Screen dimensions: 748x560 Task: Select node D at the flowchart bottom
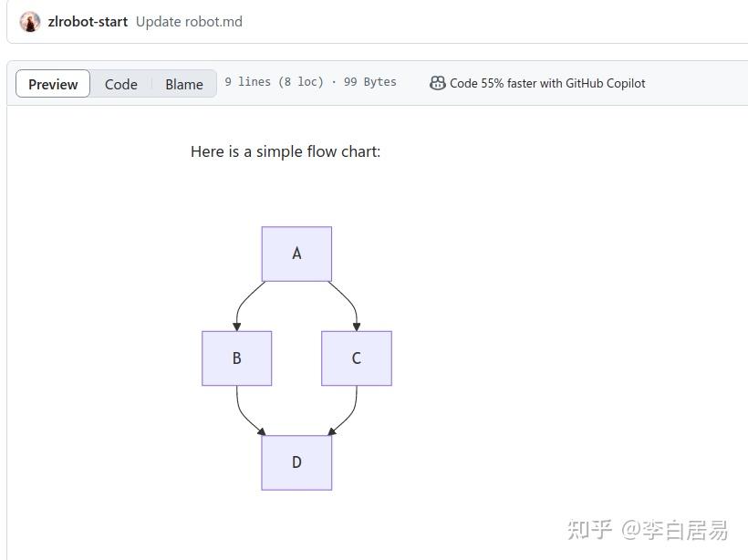coord(296,461)
